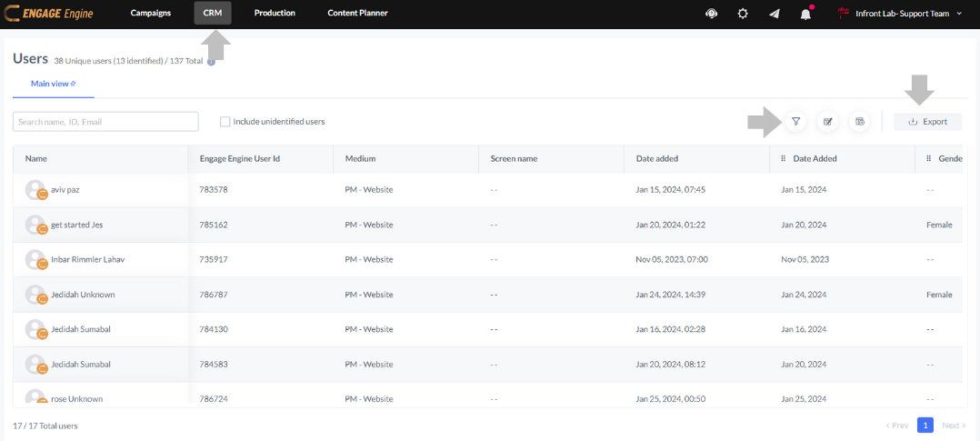The width and height of the screenshot is (980, 441).
Task: Click the table layout settings icon
Action: click(859, 122)
